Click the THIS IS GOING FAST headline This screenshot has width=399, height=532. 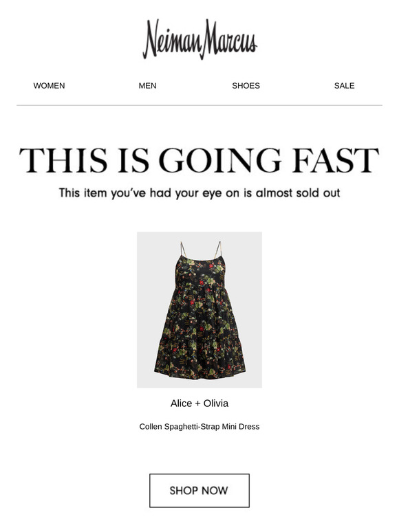[199, 160]
